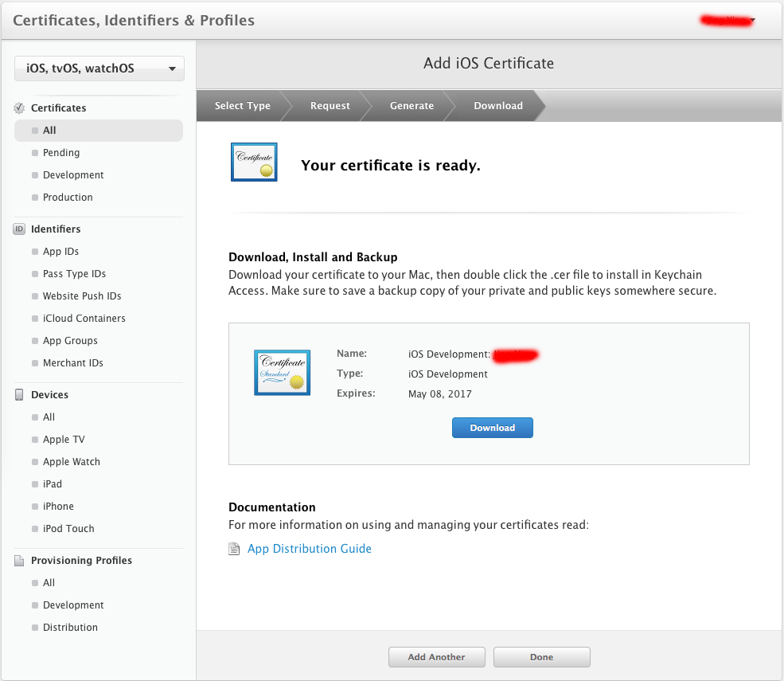Click the Devices phone icon in sidebar

pyautogui.click(x=19, y=395)
